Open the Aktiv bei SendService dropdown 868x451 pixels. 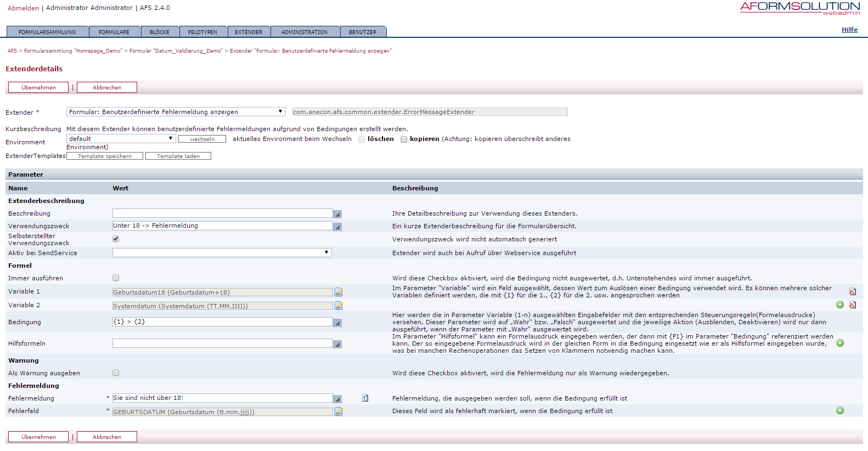222,252
